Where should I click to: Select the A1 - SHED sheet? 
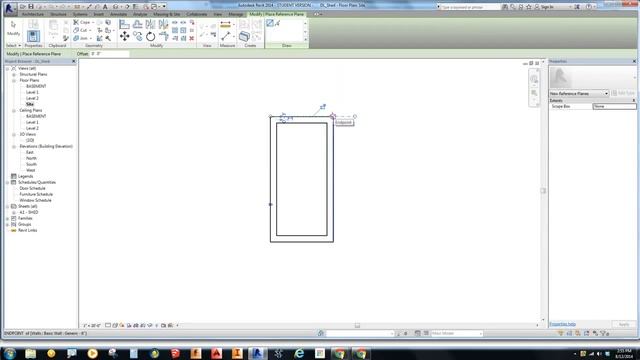(29, 212)
